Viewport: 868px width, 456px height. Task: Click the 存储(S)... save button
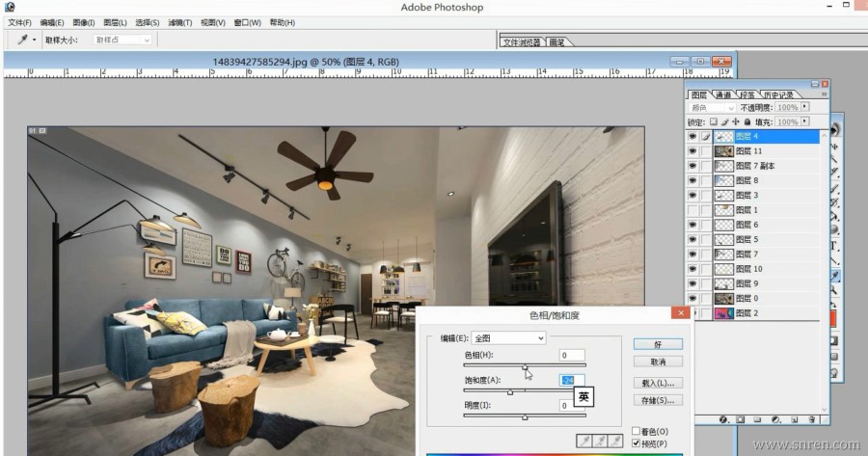click(x=658, y=400)
